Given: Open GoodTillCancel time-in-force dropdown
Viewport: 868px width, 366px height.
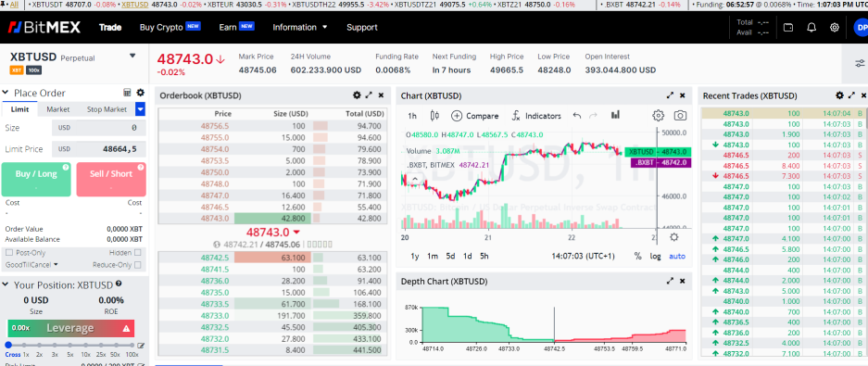Looking at the screenshot, I should point(31,265).
